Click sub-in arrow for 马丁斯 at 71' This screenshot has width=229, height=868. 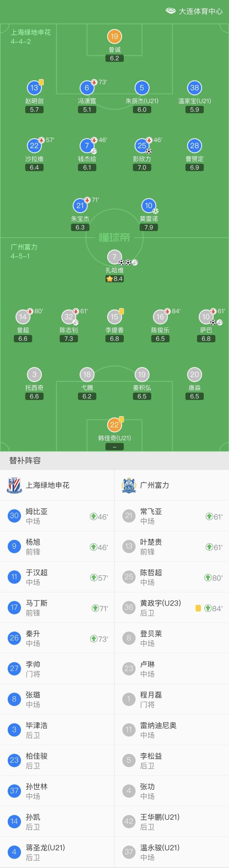(95, 608)
